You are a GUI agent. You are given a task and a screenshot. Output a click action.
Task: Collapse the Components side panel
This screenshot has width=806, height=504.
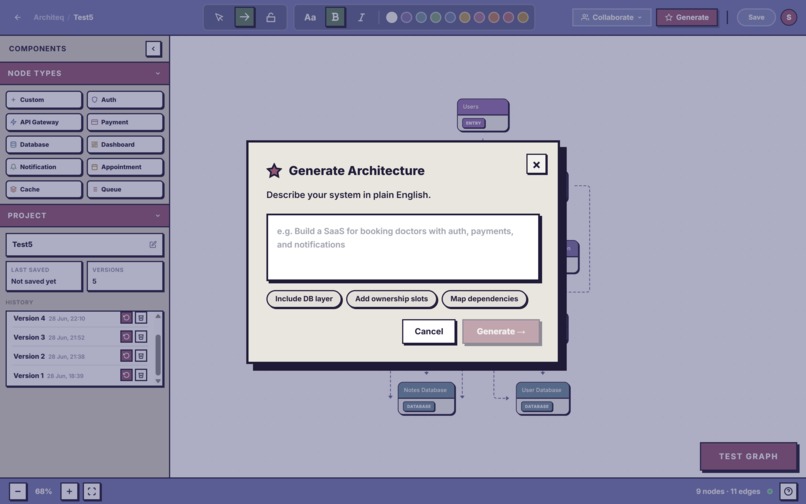click(x=153, y=49)
